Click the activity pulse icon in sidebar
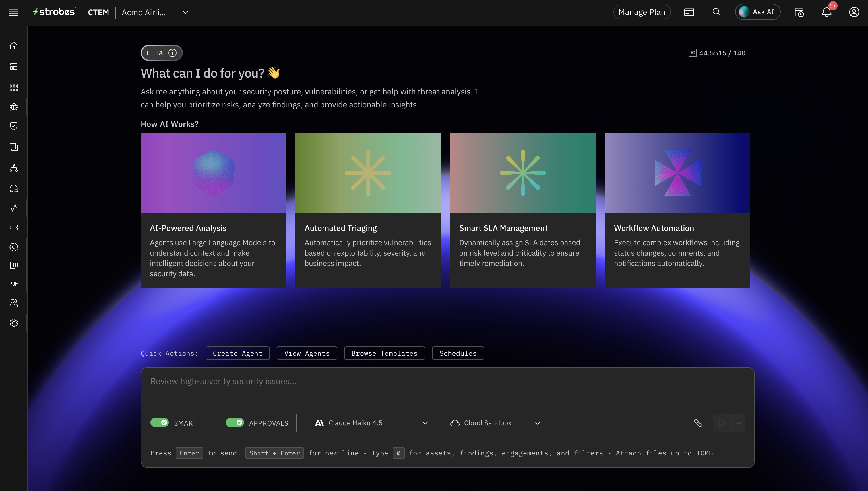The height and width of the screenshot is (491, 868). click(x=13, y=208)
